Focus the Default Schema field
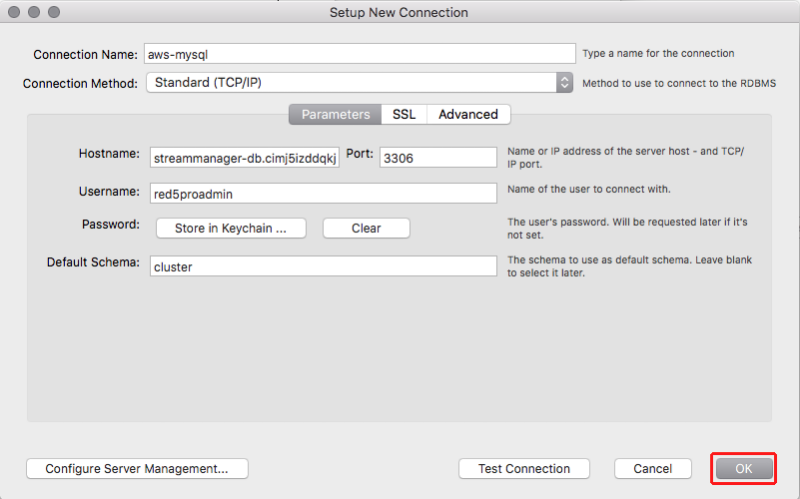The width and height of the screenshot is (800, 499). tap(323, 266)
